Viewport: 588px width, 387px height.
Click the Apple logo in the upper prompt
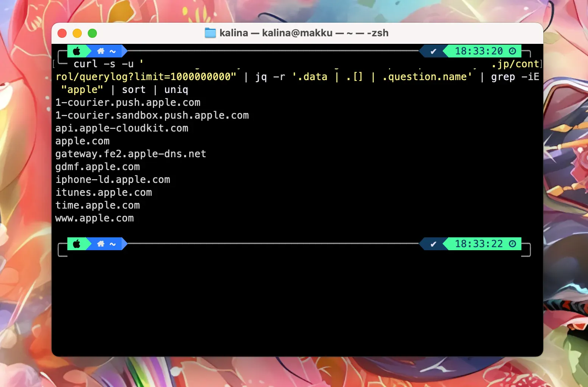coord(76,51)
